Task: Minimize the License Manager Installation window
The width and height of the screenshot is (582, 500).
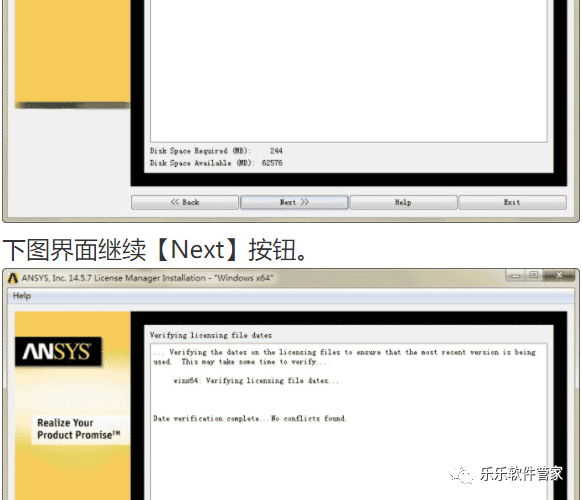Action: click(x=515, y=275)
